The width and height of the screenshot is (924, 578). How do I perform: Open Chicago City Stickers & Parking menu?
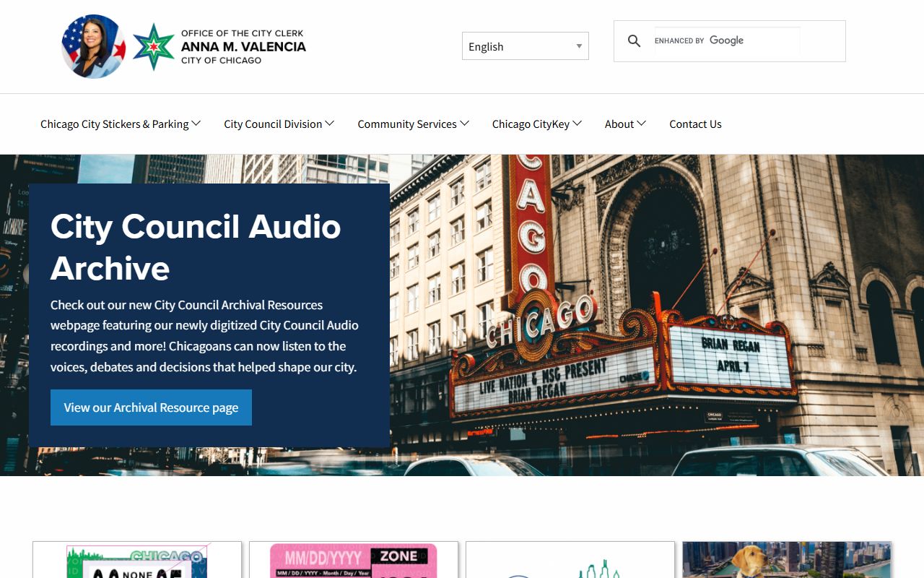coord(115,124)
